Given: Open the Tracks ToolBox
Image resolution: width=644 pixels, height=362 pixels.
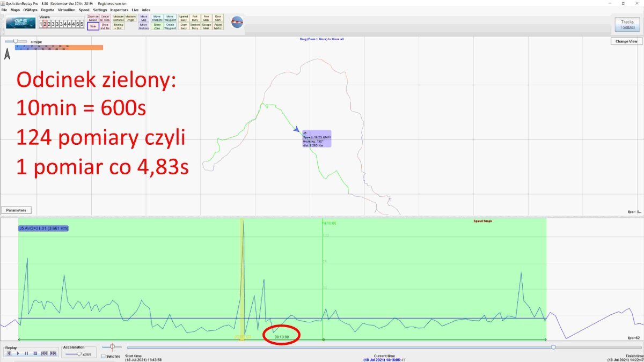Looking at the screenshot, I should coord(627,25).
